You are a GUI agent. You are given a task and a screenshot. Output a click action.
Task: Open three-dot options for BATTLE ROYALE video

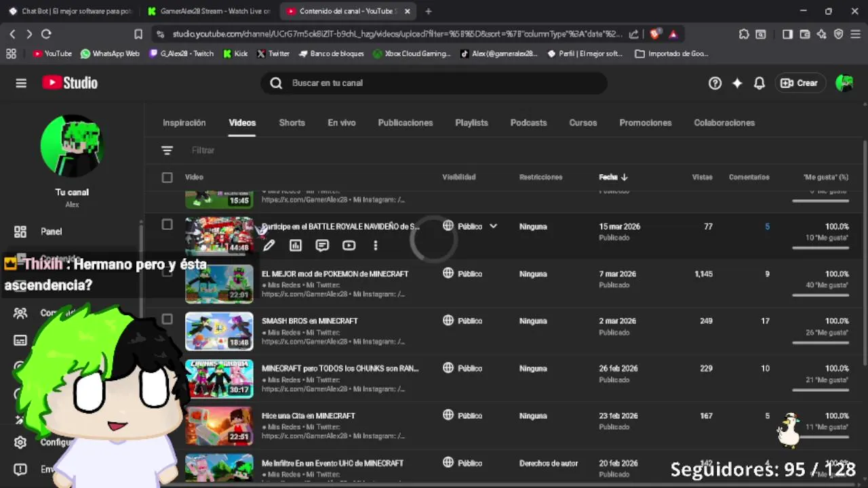[375, 245]
